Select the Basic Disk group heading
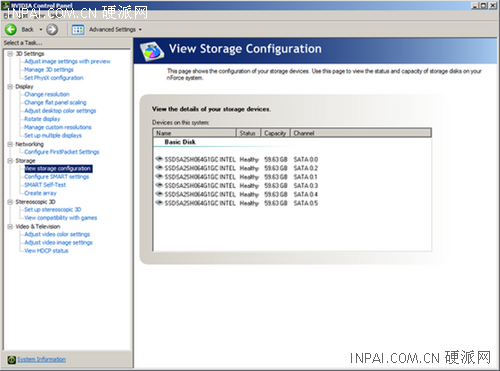The height and width of the screenshot is (371, 500). (180, 142)
